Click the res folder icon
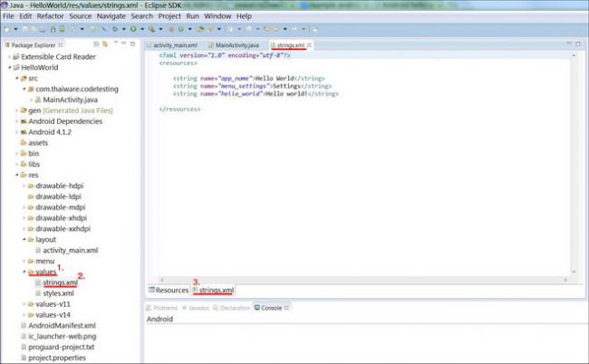 [x=24, y=176]
